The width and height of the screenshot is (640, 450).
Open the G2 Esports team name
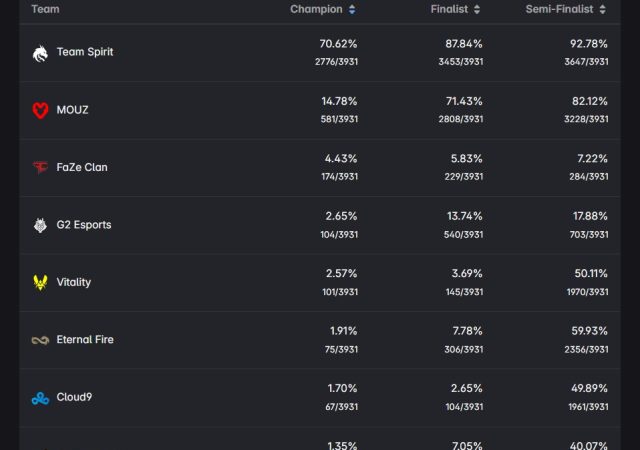point(84,225)
